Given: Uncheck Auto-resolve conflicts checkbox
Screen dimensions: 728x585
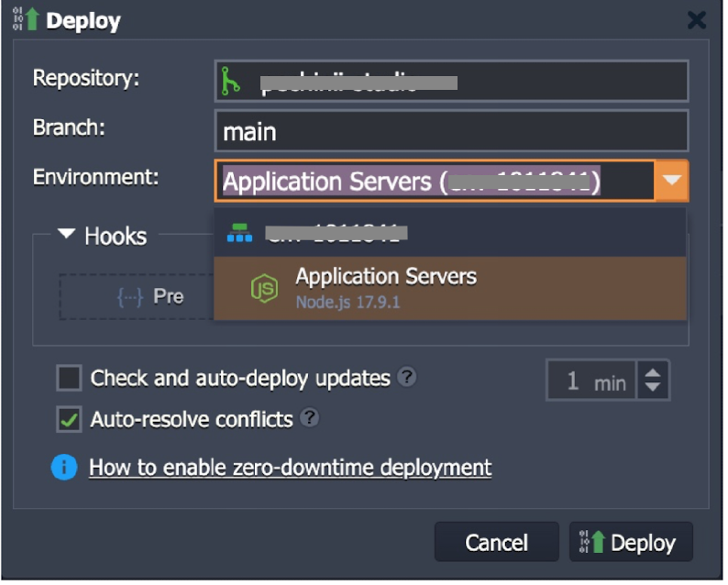Looking at the screenshot, I should tap(69, 421).
